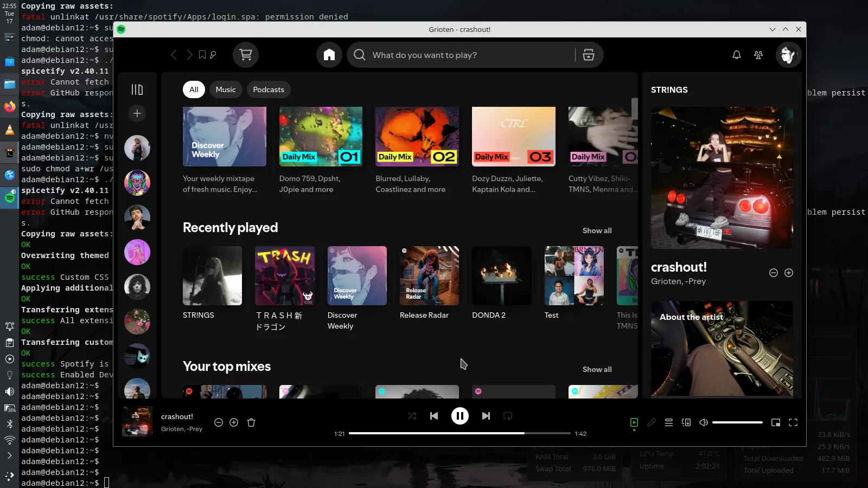This screenshot has height=488, width=868.
Task: Open the user profile avatar menu
Action: 788,55
